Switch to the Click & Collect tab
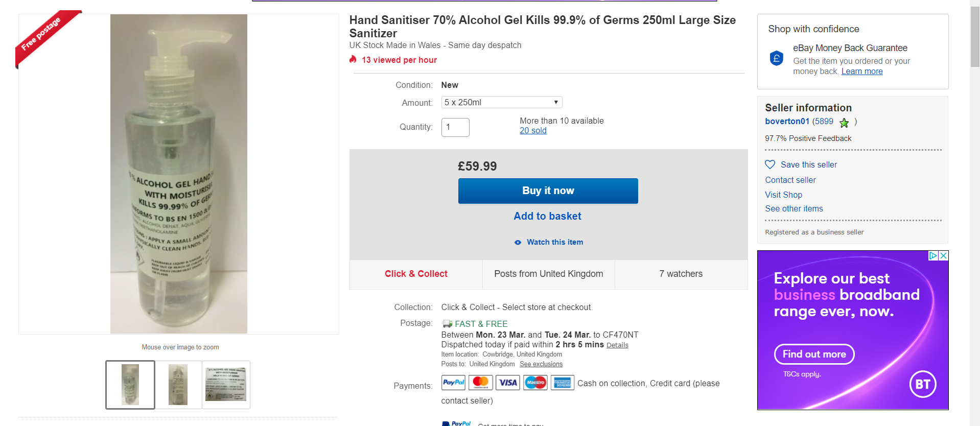This screenshot has width=980, height=426. (415, 274)
